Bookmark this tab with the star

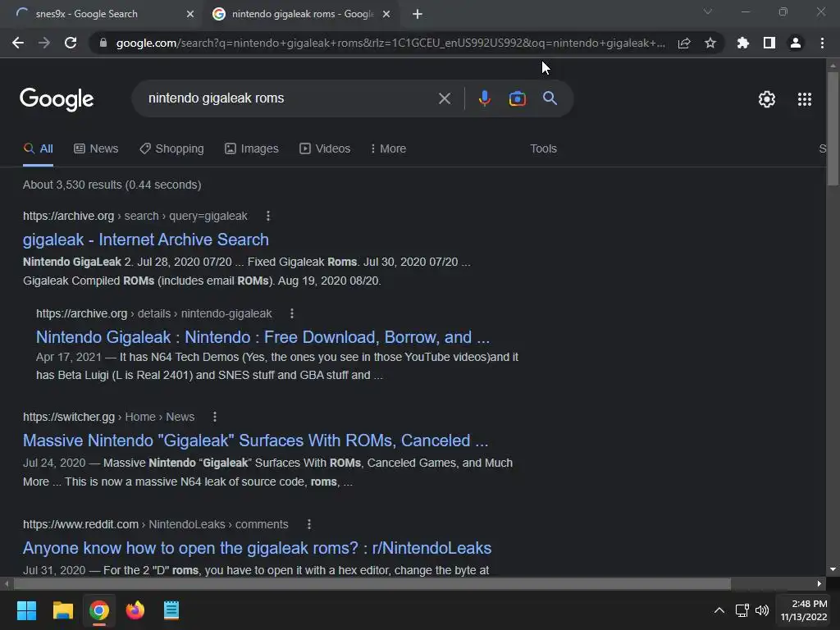(710, 43)
